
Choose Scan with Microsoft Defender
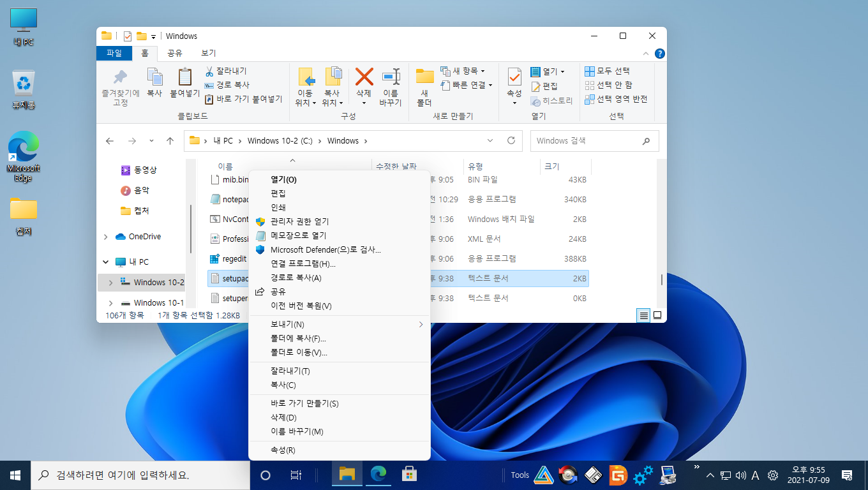point(339,249)
